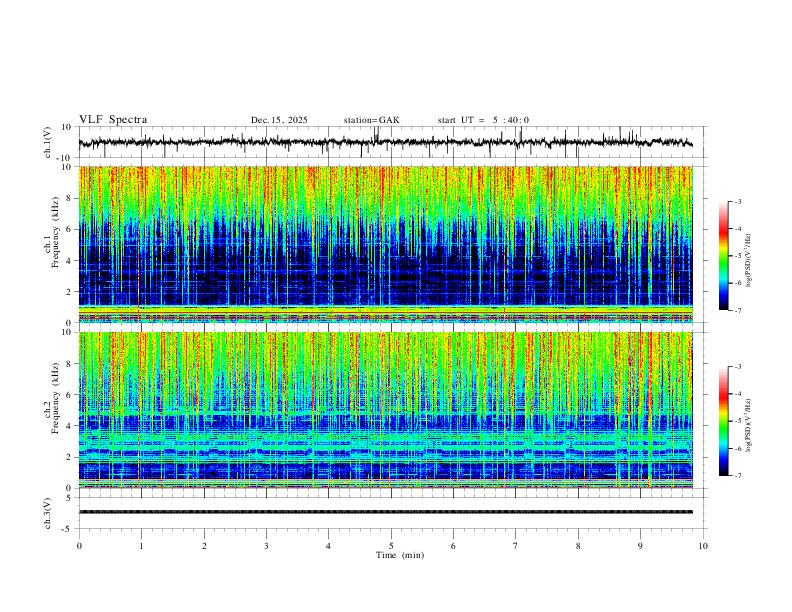Click the "ch.1(V)" waveform axis label

click(x=48, y=143)
